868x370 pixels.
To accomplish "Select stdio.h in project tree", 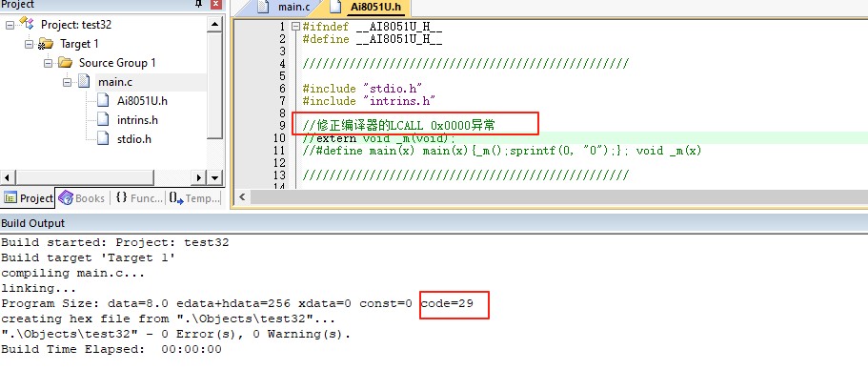I will [134, 138].
